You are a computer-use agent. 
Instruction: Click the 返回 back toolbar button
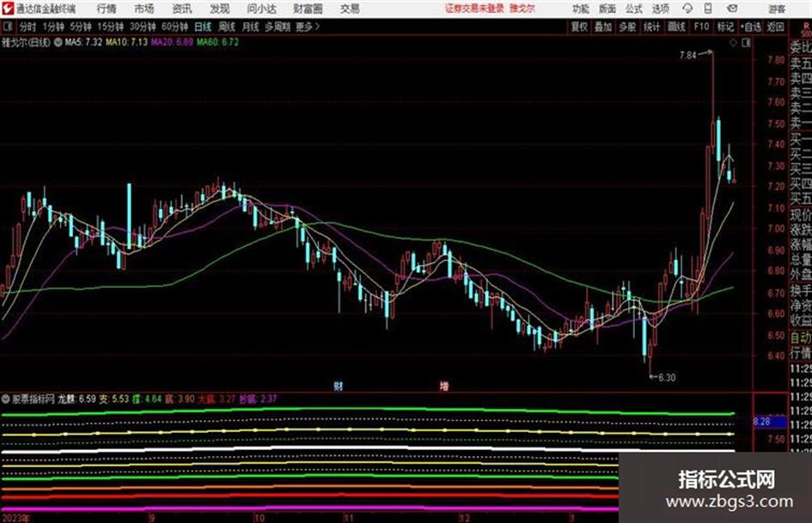pos(775,27)
